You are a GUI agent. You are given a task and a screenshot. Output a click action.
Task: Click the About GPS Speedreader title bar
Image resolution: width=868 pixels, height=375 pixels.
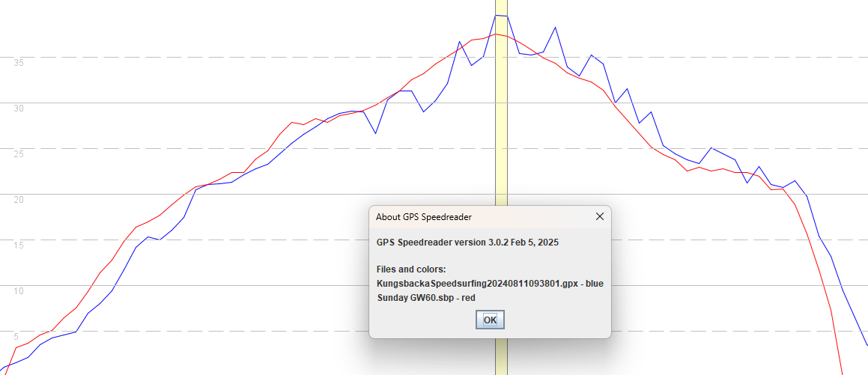tap(482, 217)
